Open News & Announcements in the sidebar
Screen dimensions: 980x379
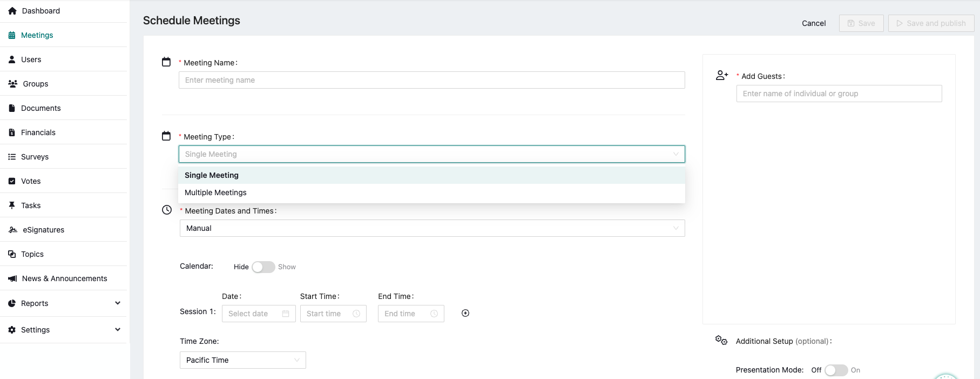pos(64,278)
